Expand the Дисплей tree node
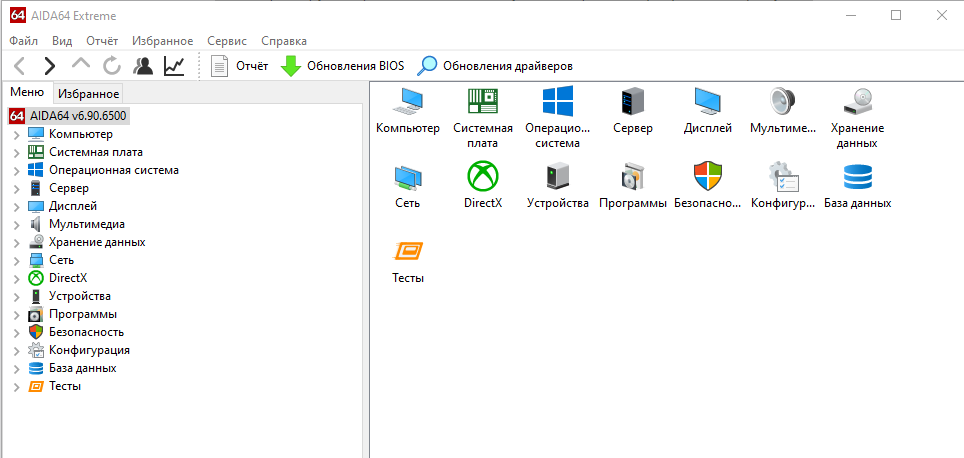Image resolution: width=964 pixels, height=458 pixels. click(x=17, y=207)
